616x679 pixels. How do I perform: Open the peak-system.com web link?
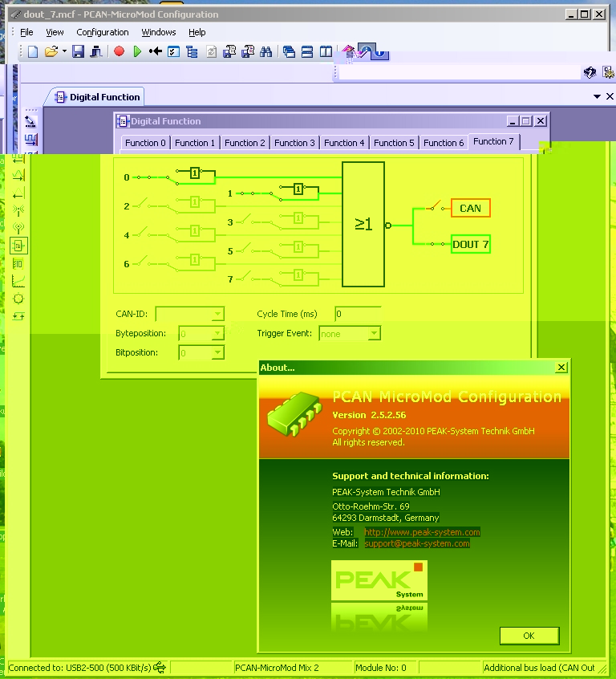point(422,532)
